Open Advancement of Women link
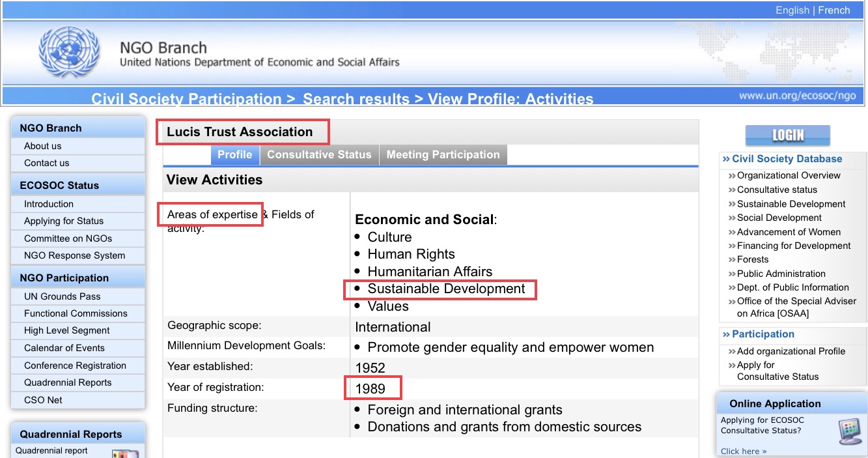This screenshot has height=458, width=868. click(789, 232)
